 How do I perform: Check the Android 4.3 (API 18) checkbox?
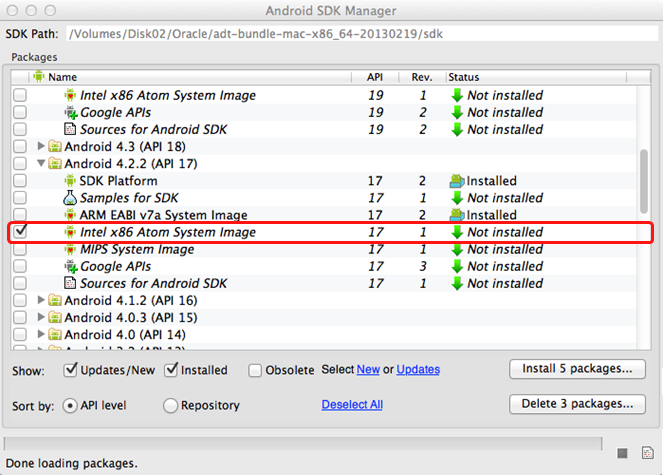(x=20, y=146)
